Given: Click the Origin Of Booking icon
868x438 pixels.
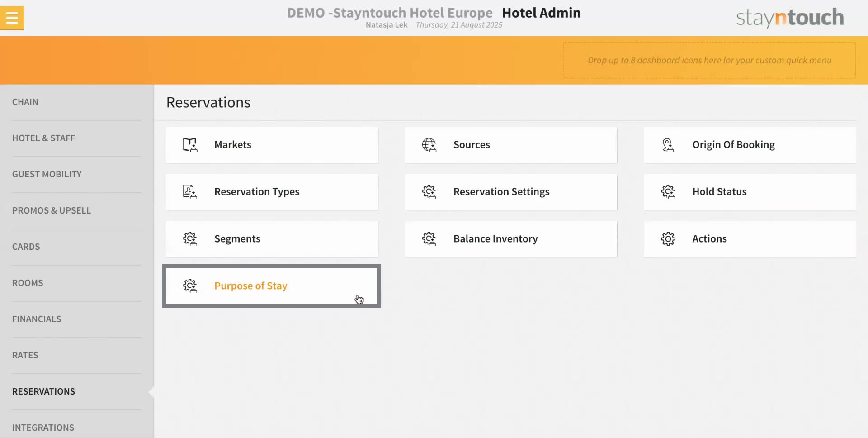Looking at the screenshot, I should click(668, 145).
